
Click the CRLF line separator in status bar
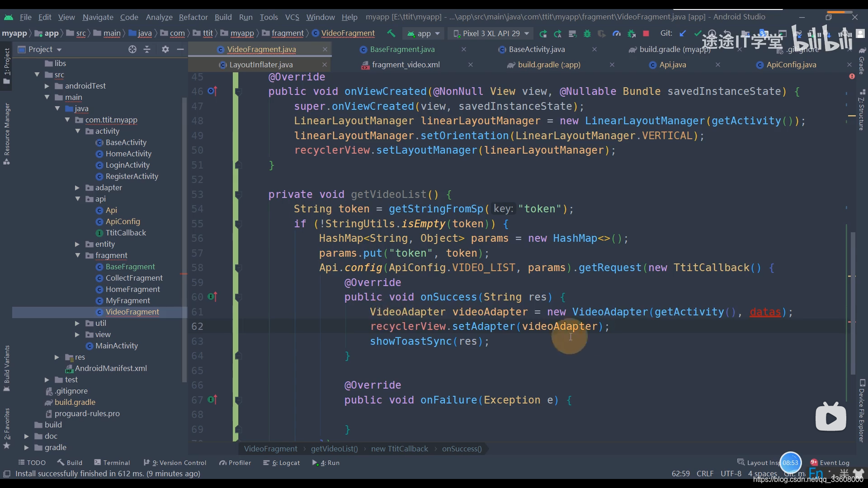[x=705, y=474]
